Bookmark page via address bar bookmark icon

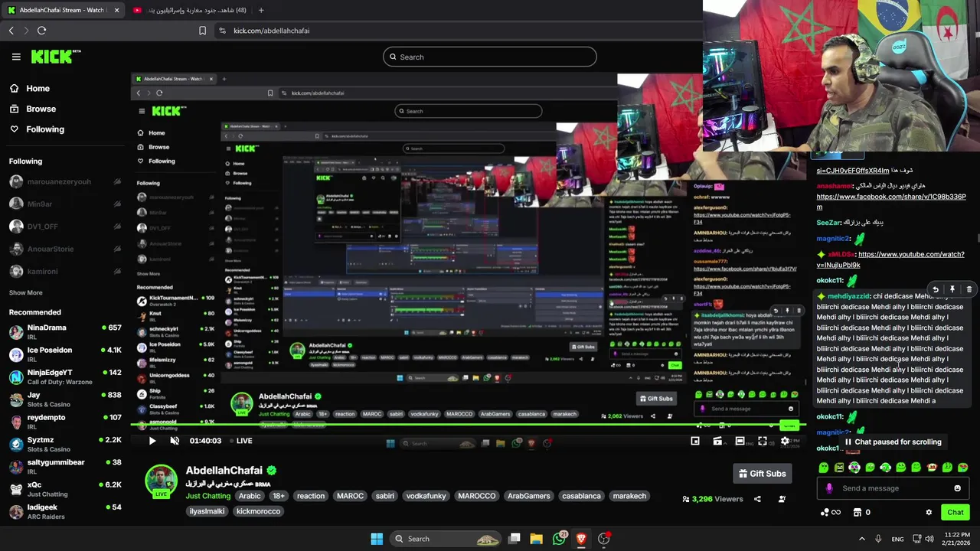click(202, 31)
